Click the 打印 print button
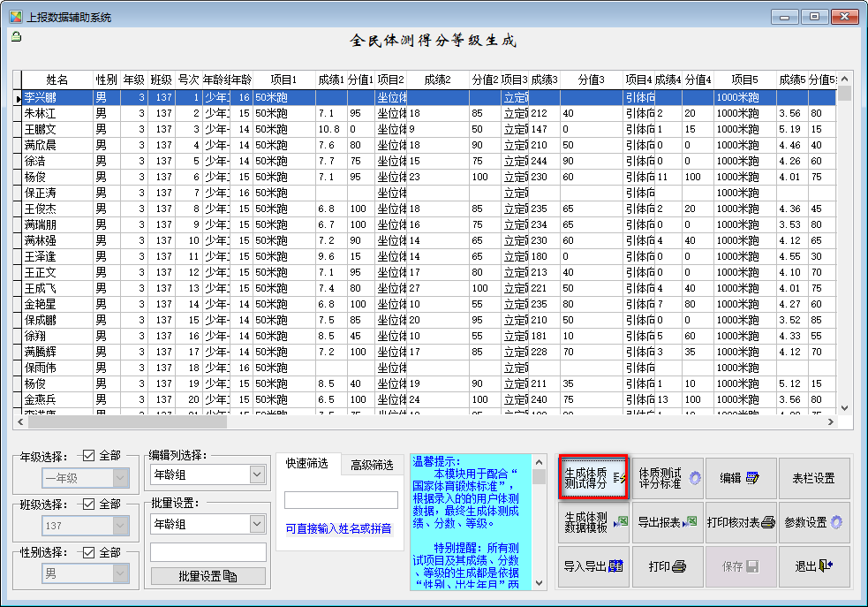 pos(668,566)
